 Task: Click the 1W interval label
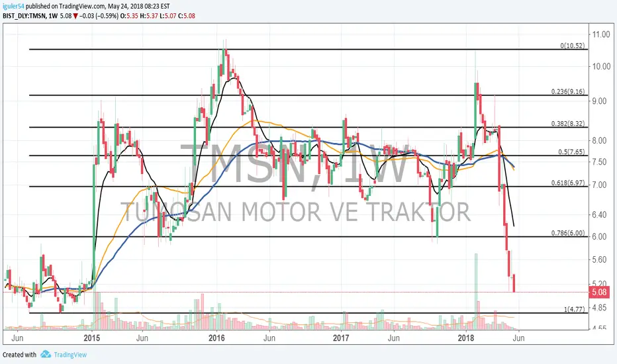(53, 16)
